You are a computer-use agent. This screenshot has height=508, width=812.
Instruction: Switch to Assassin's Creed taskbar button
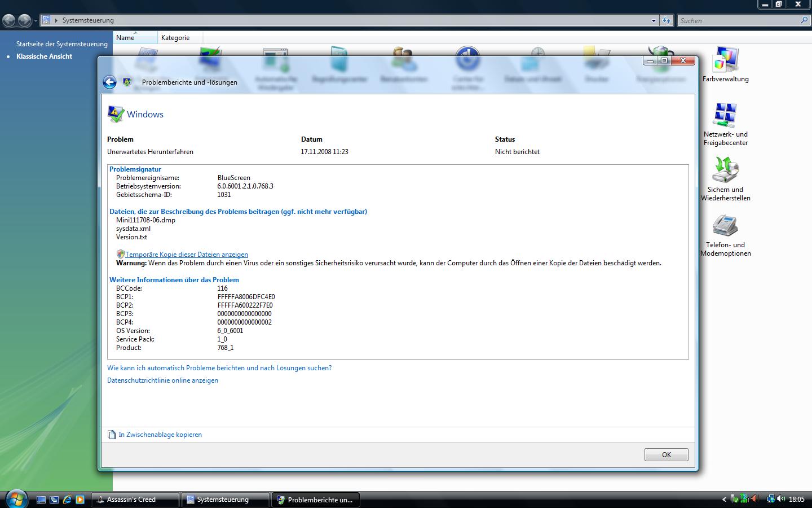tap(135, 500)
